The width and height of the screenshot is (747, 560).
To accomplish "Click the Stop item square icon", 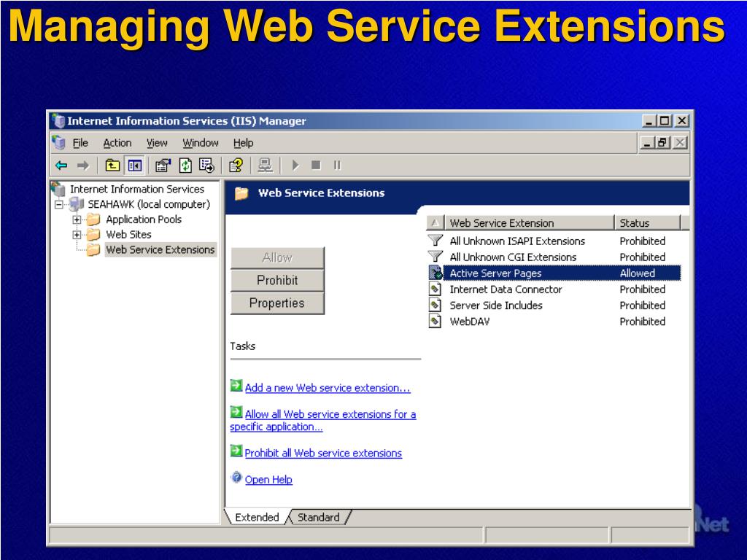I will [316, 166].
